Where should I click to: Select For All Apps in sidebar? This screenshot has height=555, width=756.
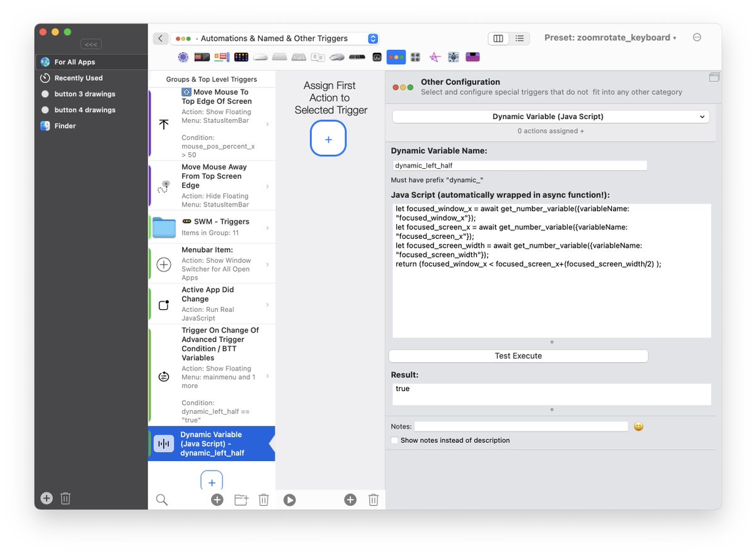[91, 62]
